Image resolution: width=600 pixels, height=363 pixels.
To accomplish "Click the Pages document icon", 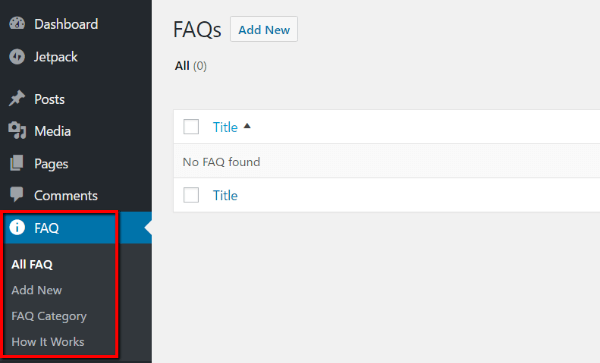I will click(x=17, y=163).
